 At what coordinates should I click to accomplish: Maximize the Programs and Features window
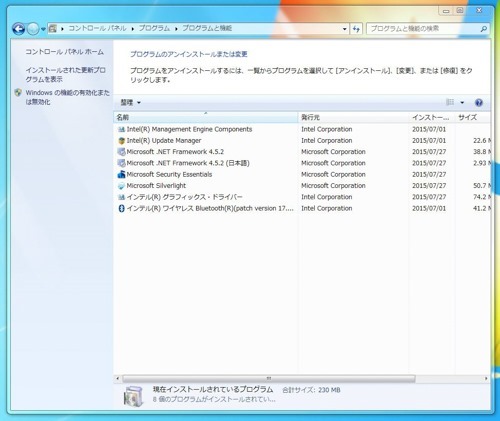460,11
